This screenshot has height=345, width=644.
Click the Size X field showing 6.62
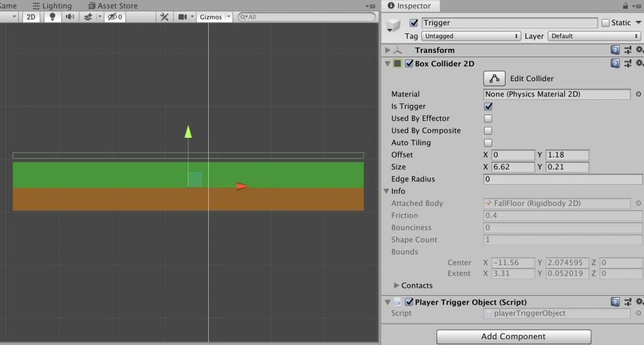[513, 167]
